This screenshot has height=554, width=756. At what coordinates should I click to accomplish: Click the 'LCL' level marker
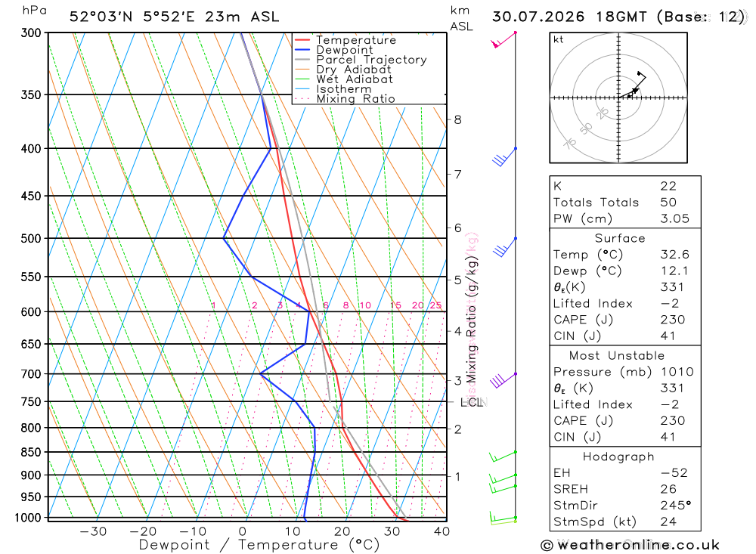tap(472, 402)
